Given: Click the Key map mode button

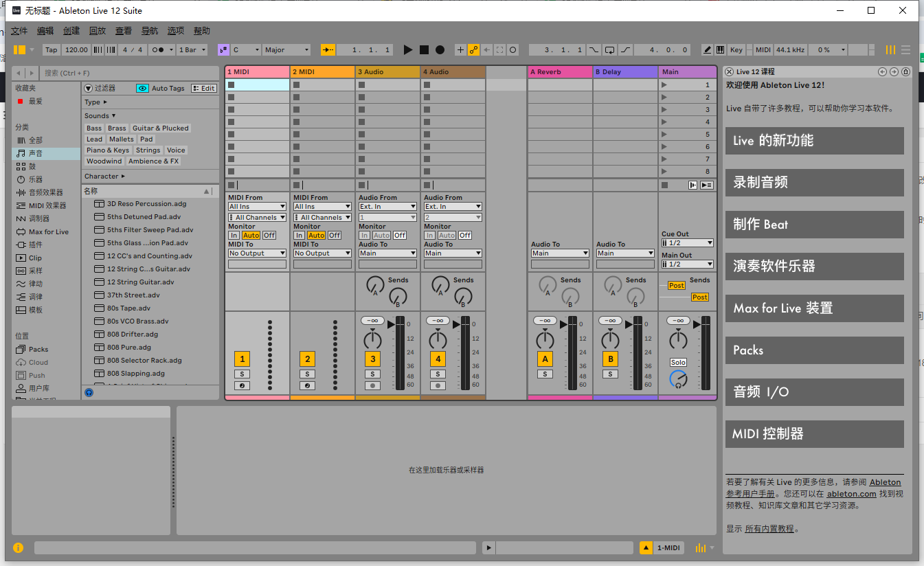Looking at the screenshot, I should click(736, 50).
